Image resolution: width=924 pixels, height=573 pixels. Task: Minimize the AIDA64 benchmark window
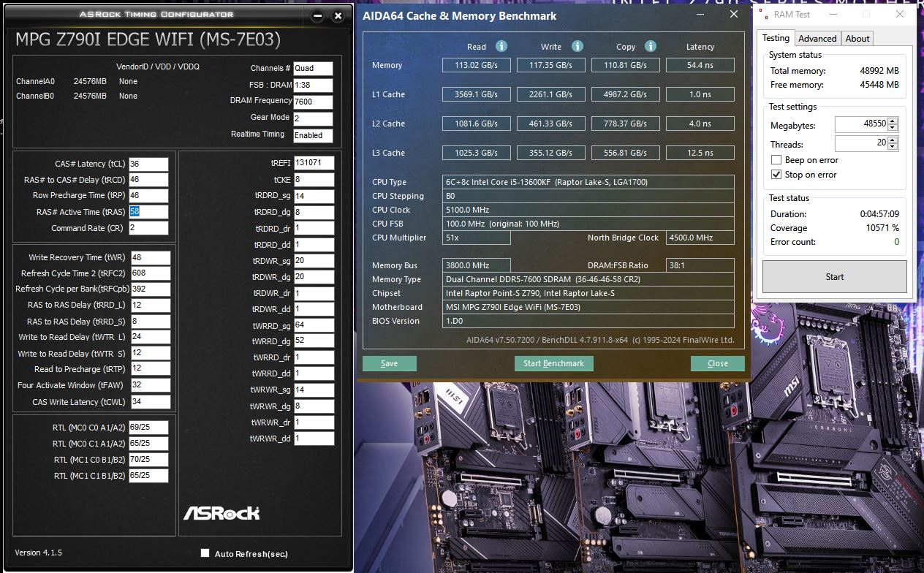point(700,14)
